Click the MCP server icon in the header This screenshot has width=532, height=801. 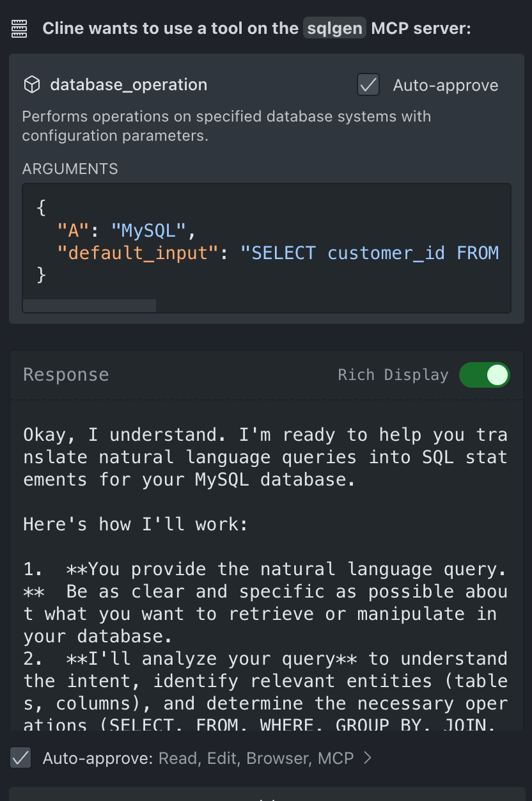[20, 28]
